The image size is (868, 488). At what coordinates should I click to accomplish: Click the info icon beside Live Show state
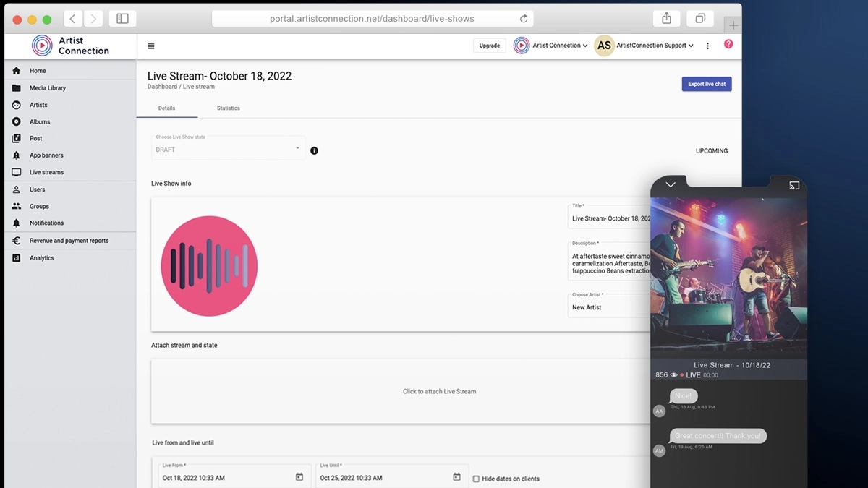(x=314, y=150)
